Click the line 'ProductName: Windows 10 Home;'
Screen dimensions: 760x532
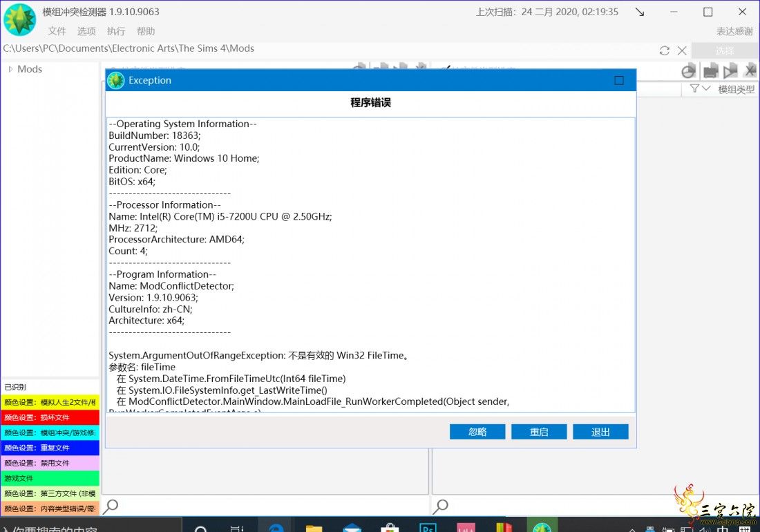(184, 158)
